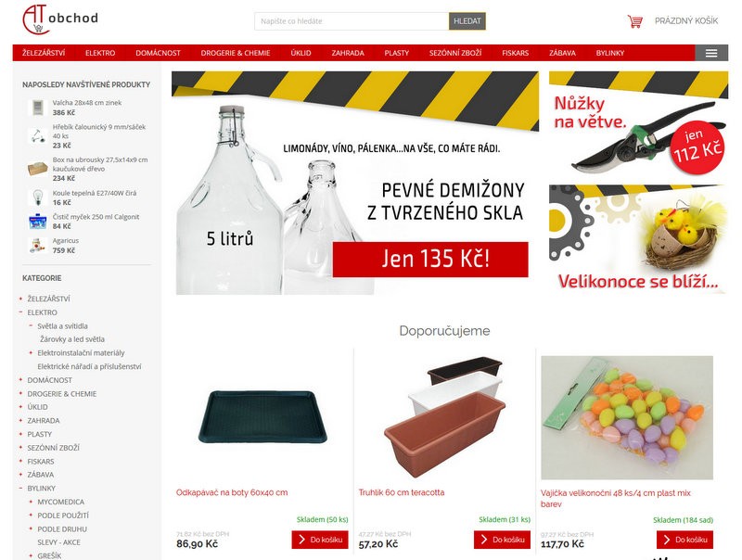Collapse the Světla a svítidla subcategory
742x560 pixels.
(x=32, y=325)
